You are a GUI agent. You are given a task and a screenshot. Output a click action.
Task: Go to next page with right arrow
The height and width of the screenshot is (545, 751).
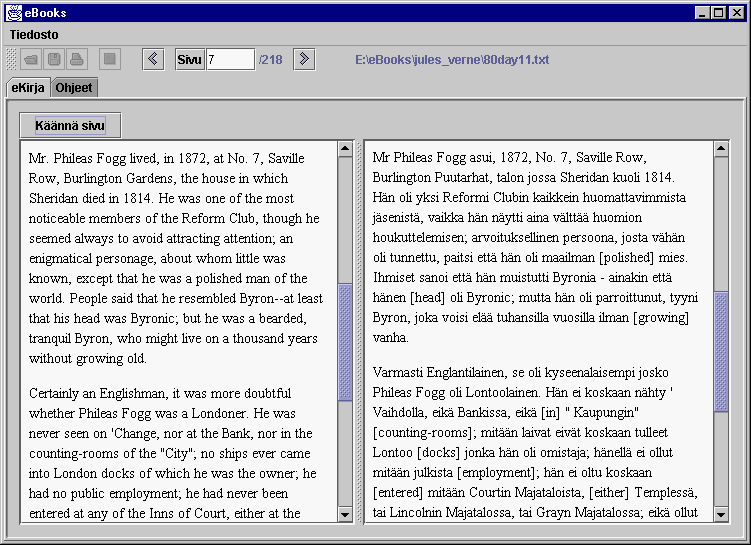click(x=304, y=59)
